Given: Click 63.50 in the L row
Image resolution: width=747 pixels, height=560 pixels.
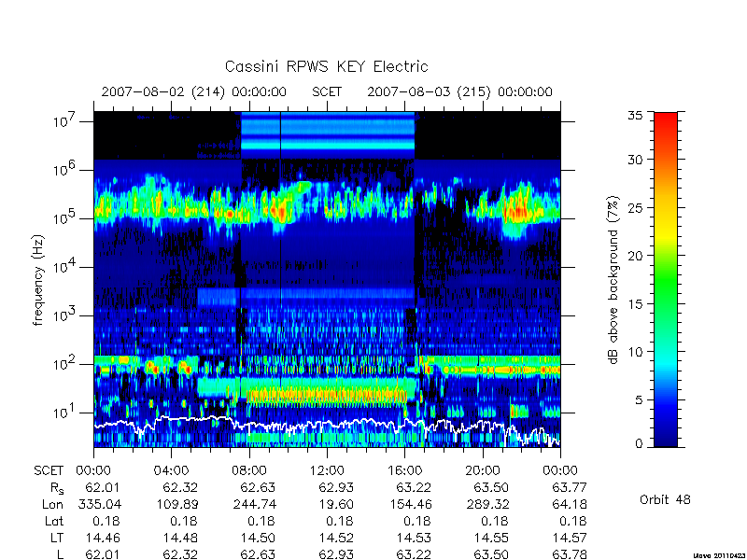Looking at the screenshot, I should coord(491,554).
